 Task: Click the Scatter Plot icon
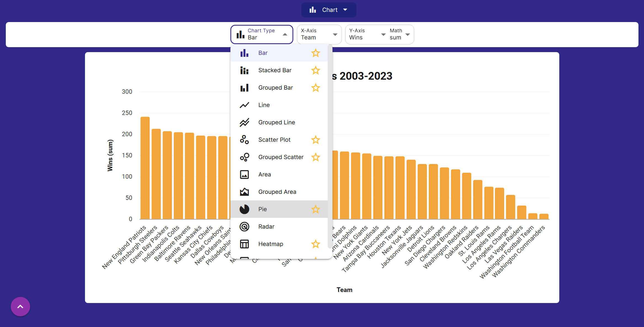click(244, 140)
